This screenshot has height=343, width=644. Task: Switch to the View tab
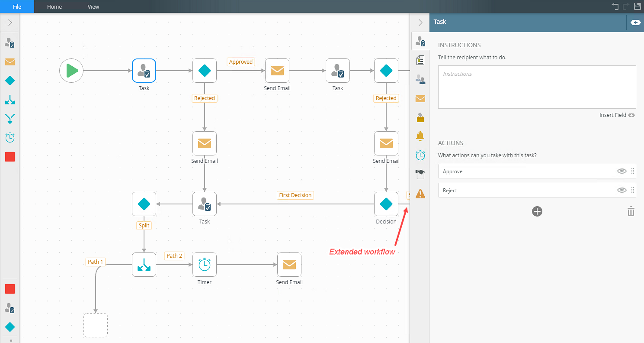[93, 6]
